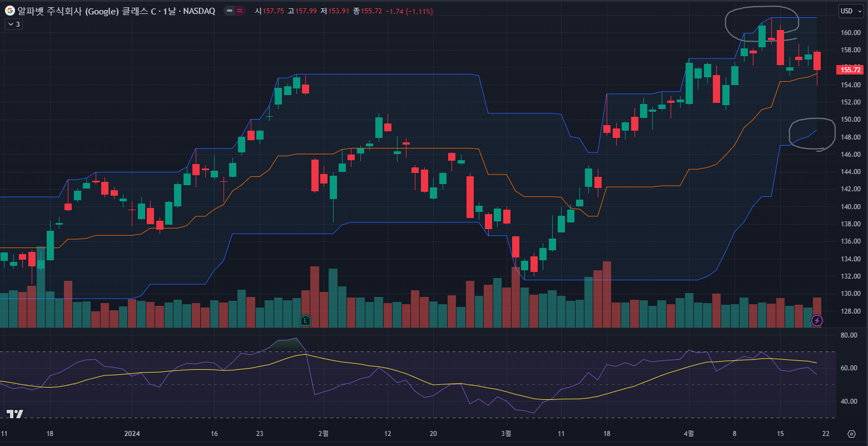
Task: Click the 136.00 price axis label
Action: pos(851,241)
